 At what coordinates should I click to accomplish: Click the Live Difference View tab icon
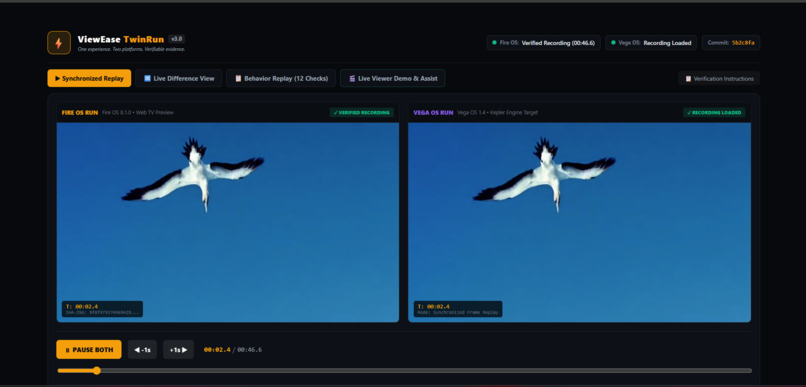click(x=148, y=79)
